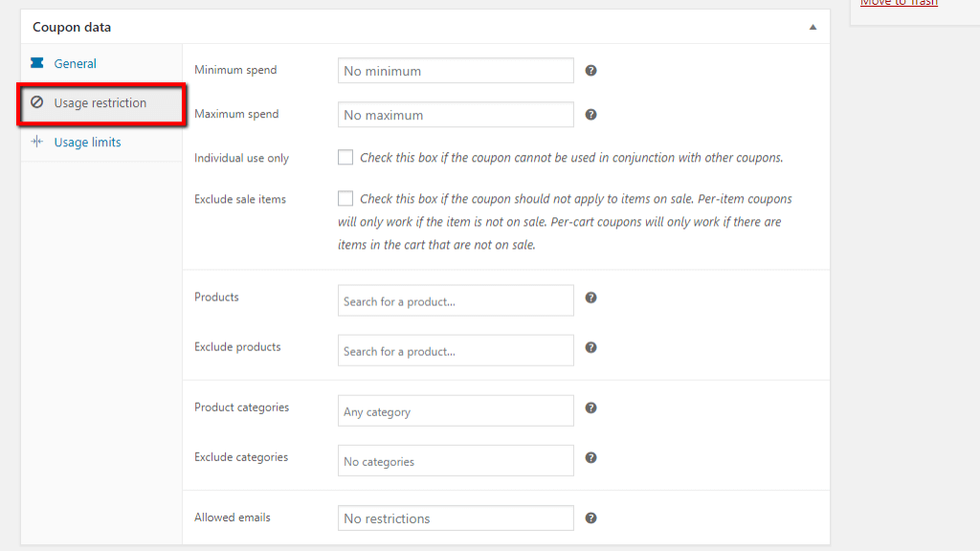Open the General coupon tab
Image resolution: width=980 pixels, height=551 pixels.
75,64
